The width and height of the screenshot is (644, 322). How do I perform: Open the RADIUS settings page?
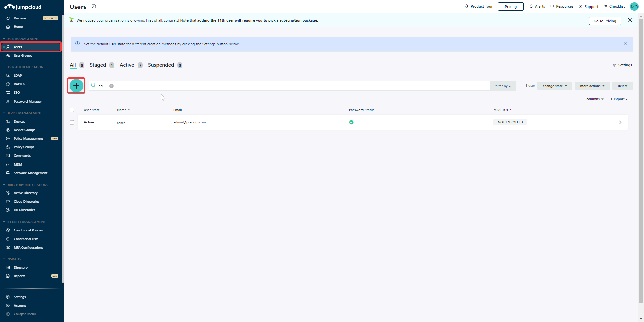point(19,84)
